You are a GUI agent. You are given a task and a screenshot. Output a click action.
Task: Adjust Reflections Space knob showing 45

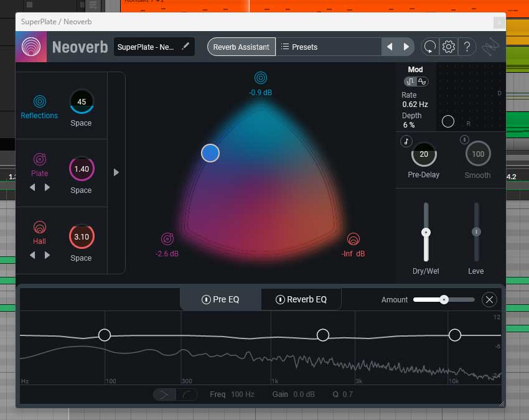pos(82,101)
